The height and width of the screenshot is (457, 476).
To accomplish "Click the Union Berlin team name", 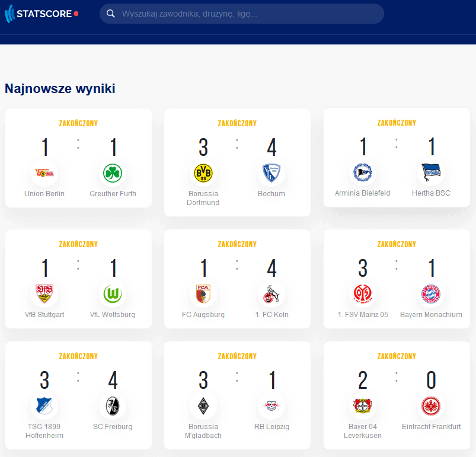I will (x=44, y=194).
